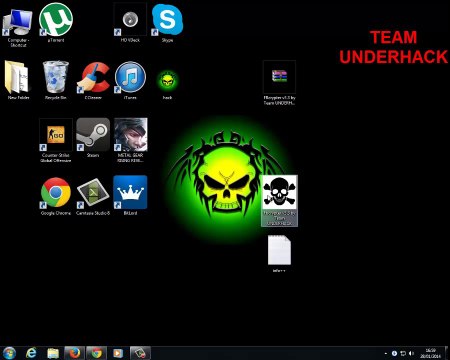The width and height of the screenshot is (450, 360).
Task: Select the HD VDeck desktop shortcut
Action: pos(130,23)
